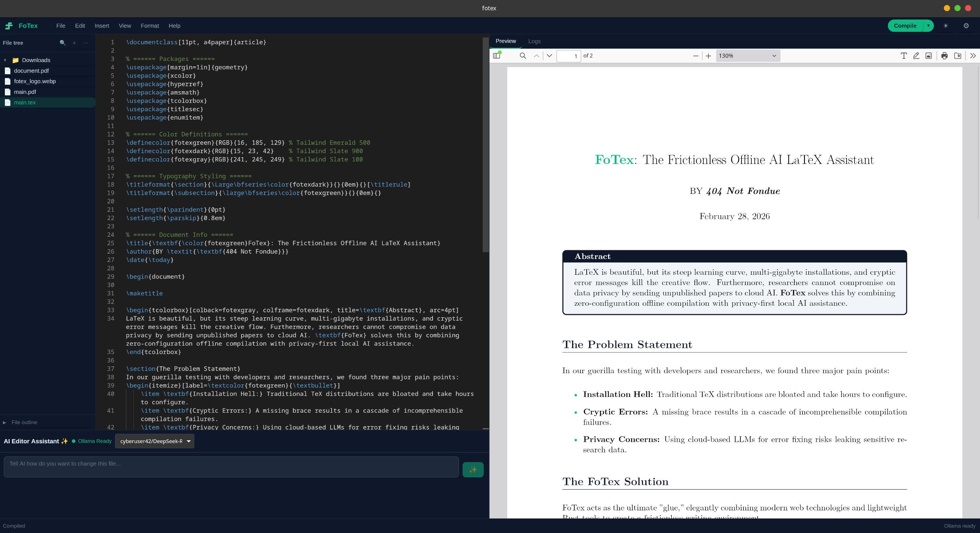The width and height of the screenshot is (980, 533).
Task: Select the PDF text annotation tool
Action: click(x=903, y=56)
